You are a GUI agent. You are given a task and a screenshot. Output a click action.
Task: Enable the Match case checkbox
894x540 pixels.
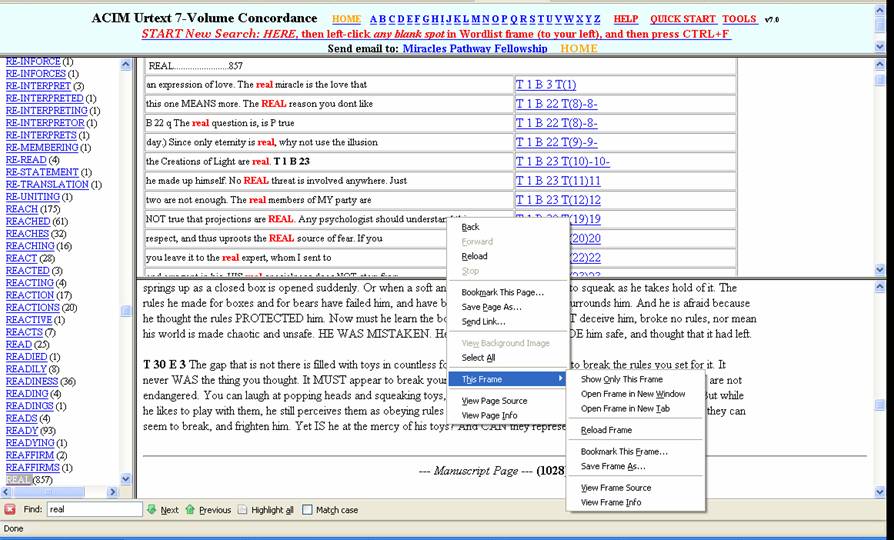click(x=308, y=509)
